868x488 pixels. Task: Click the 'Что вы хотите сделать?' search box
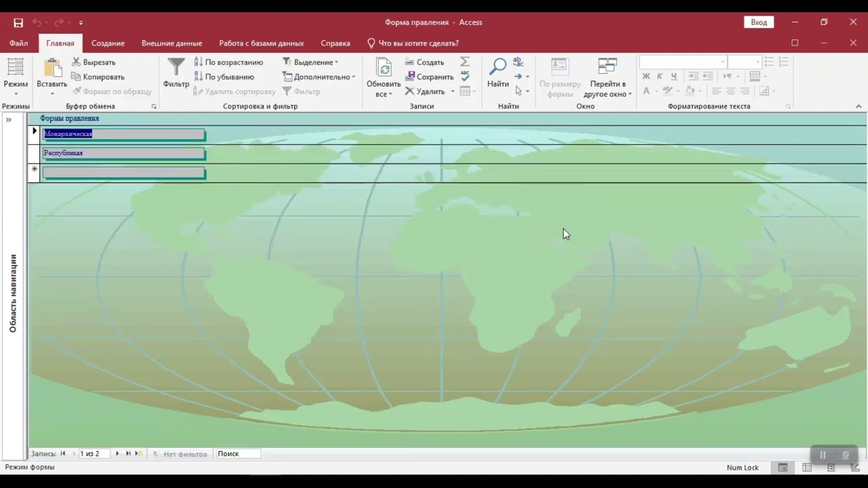click(x=413, y=43)
